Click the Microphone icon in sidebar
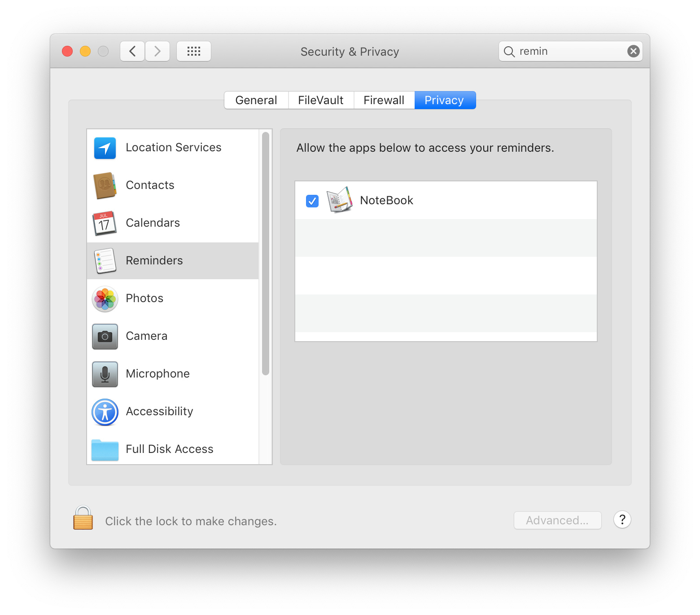 (105, 374)
